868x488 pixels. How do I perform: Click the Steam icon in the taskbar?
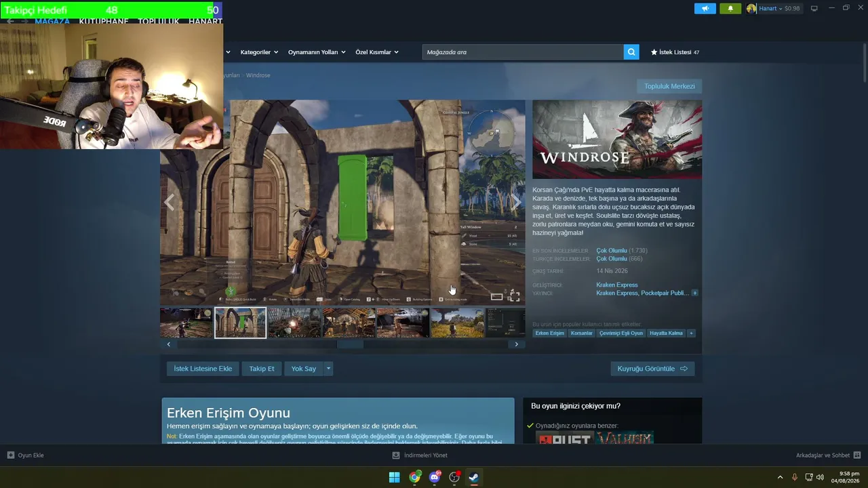click(x=474, y=477)
